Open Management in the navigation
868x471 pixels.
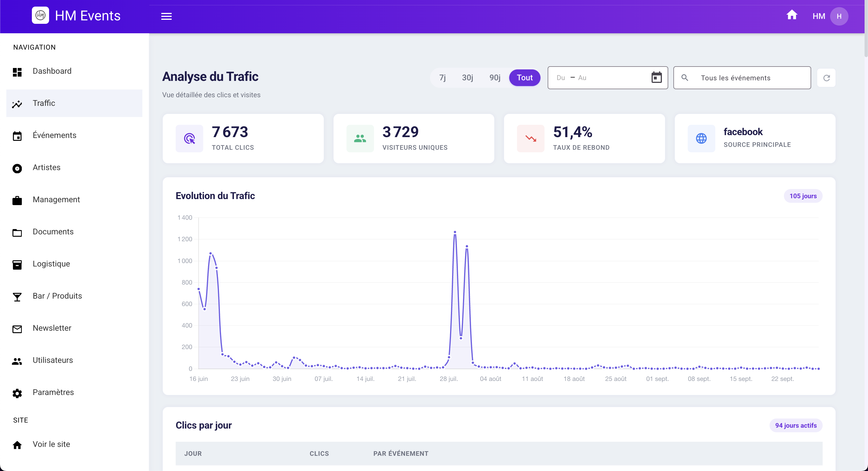point(74,200)
